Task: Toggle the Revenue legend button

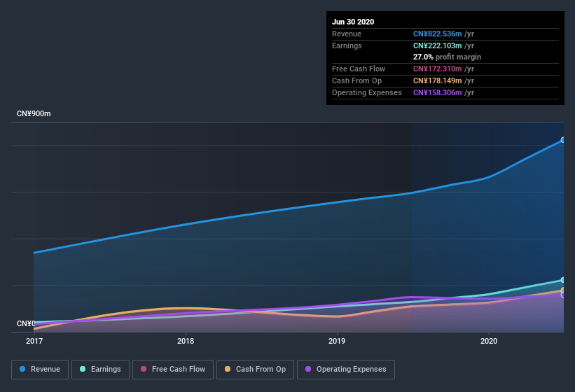Action: (x=40, y=370)
